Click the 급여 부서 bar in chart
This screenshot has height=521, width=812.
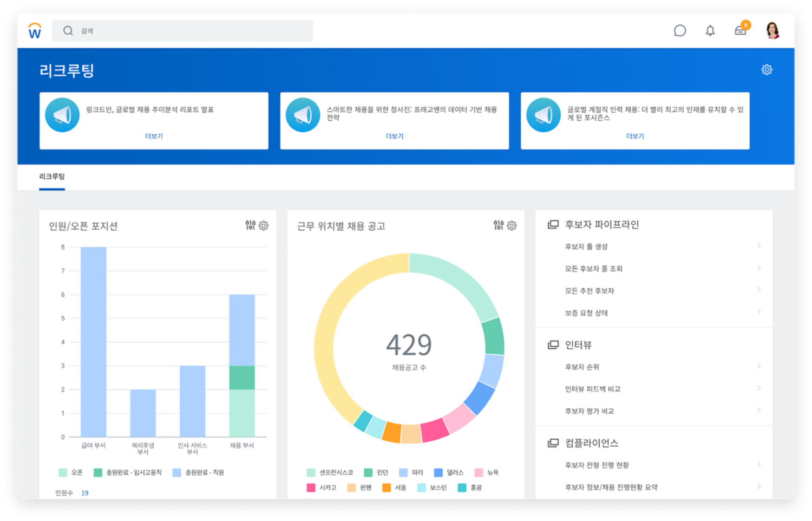(x=94, y=342)
